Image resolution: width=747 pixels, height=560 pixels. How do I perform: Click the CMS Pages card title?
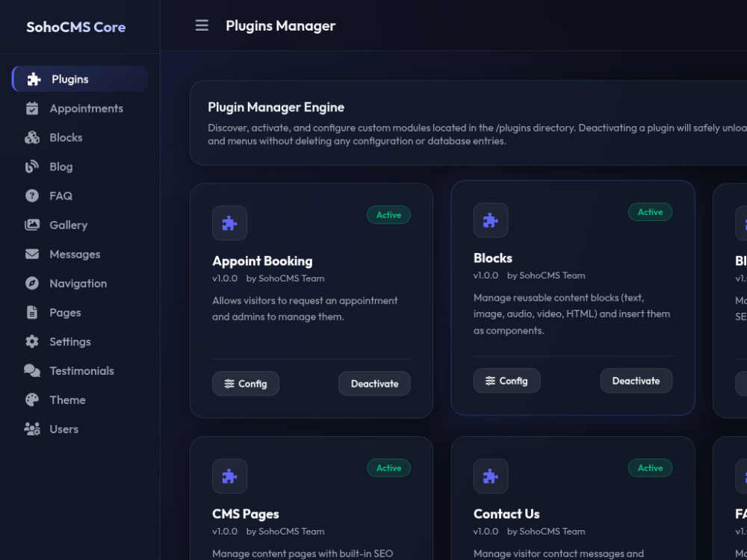click(245, 514)
